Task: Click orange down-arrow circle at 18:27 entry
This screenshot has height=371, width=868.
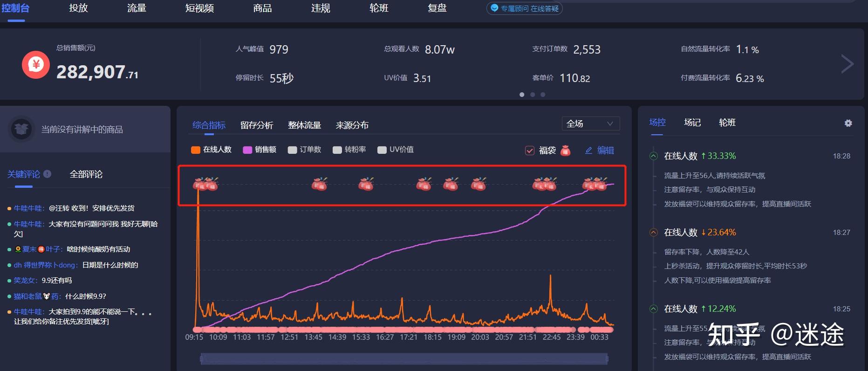Action: coord(654,232)
